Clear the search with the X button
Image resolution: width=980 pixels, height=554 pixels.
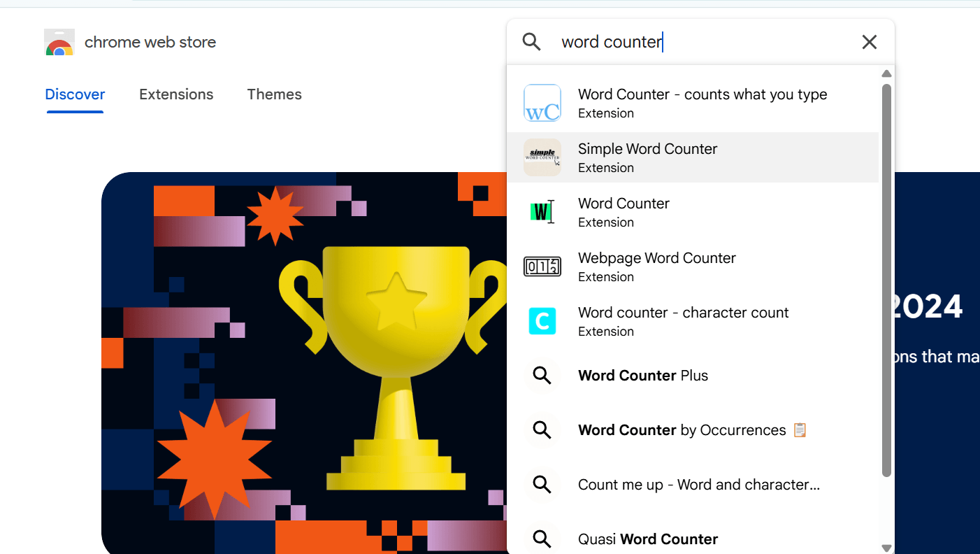[x=869, y=42]
